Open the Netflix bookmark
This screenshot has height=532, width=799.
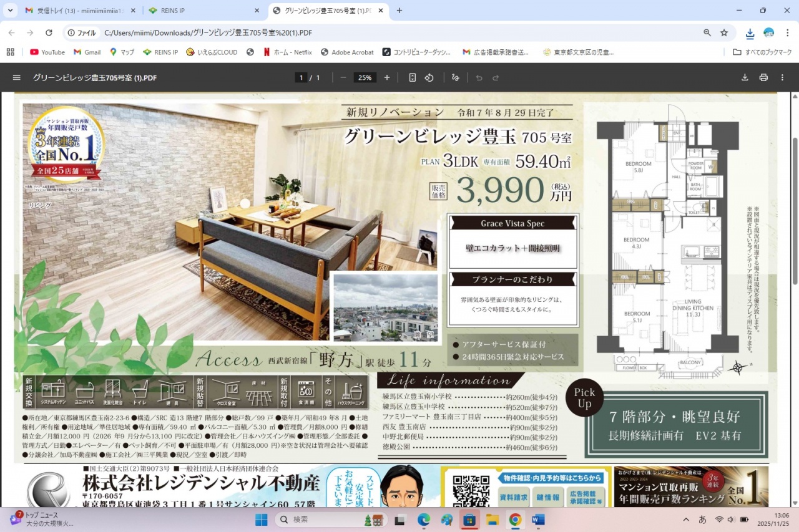click(x=287, y=52)
